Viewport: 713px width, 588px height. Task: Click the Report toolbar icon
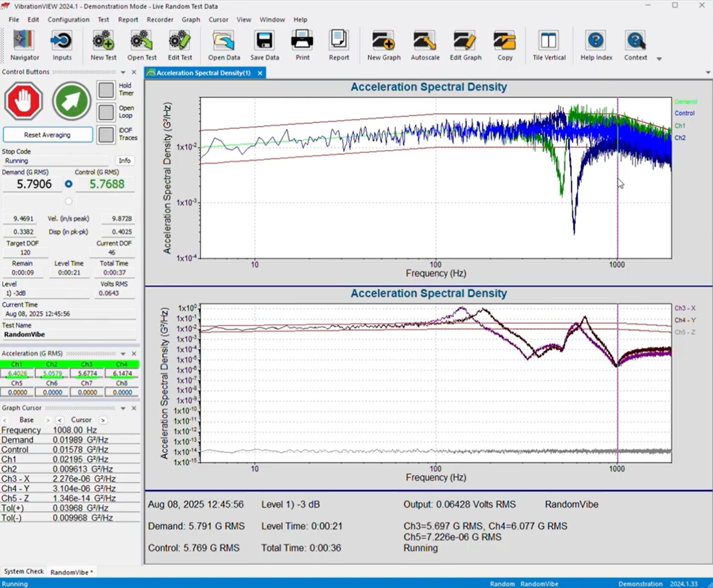click(339, 45)
